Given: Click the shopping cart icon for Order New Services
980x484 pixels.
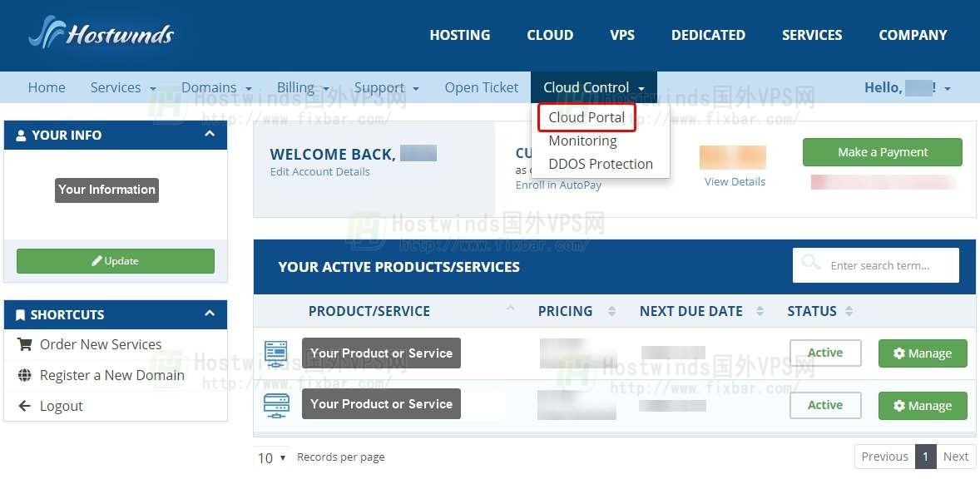Looking at the screenshot, I should [24, 344].
